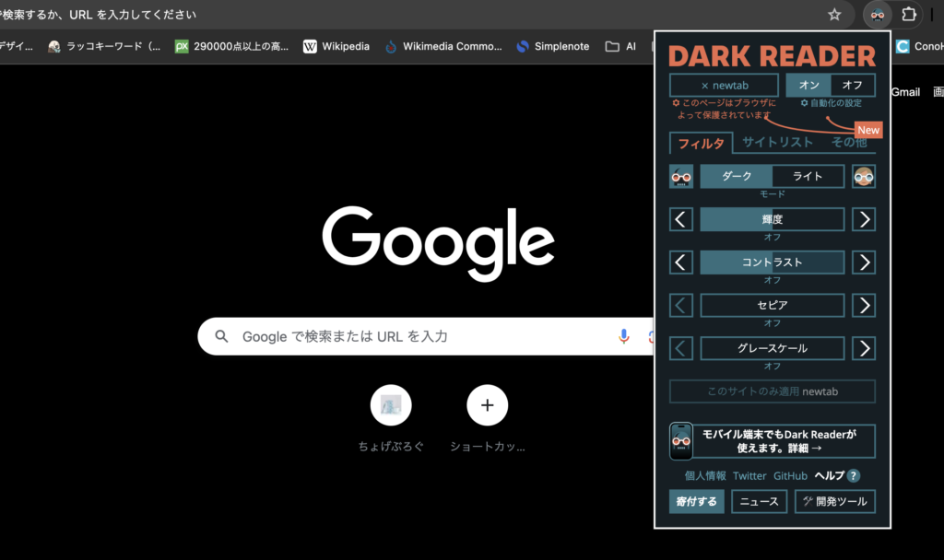
Task: Open the GitHub link
Action: tap(790, 476)
